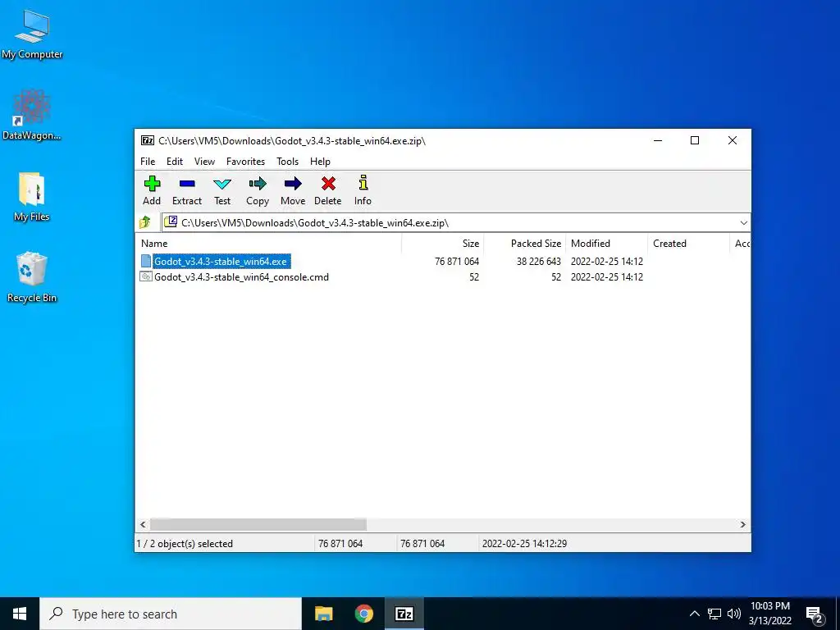The image size is (840, 630).
Task: Sort by Created column header
Action: click(x=688, y=243)
